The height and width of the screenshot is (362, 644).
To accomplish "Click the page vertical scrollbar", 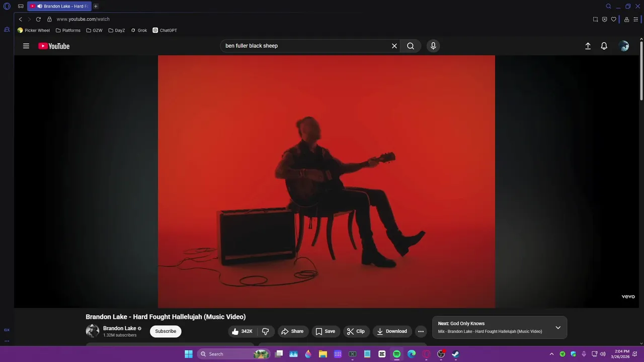I will [x=641, y=70].
